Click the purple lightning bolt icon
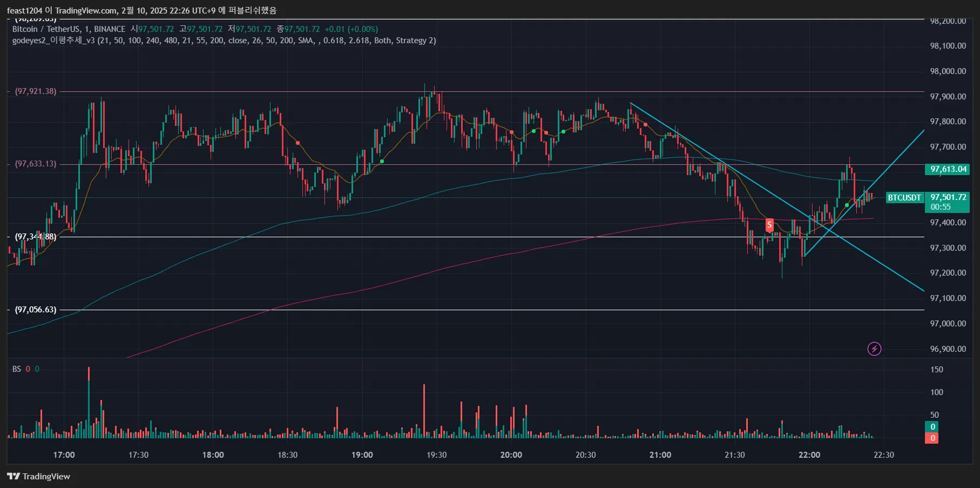This screenshot has width=980, height=488. [874, 349]
